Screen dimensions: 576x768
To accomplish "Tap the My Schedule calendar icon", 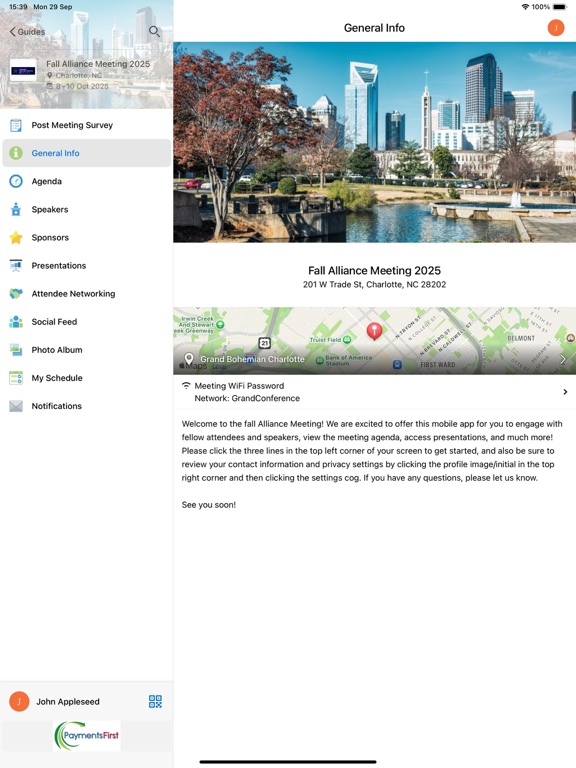I will point(16,378).
